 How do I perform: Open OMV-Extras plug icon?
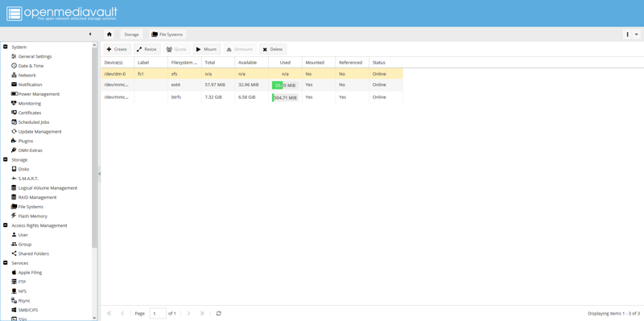coord(14,150)
